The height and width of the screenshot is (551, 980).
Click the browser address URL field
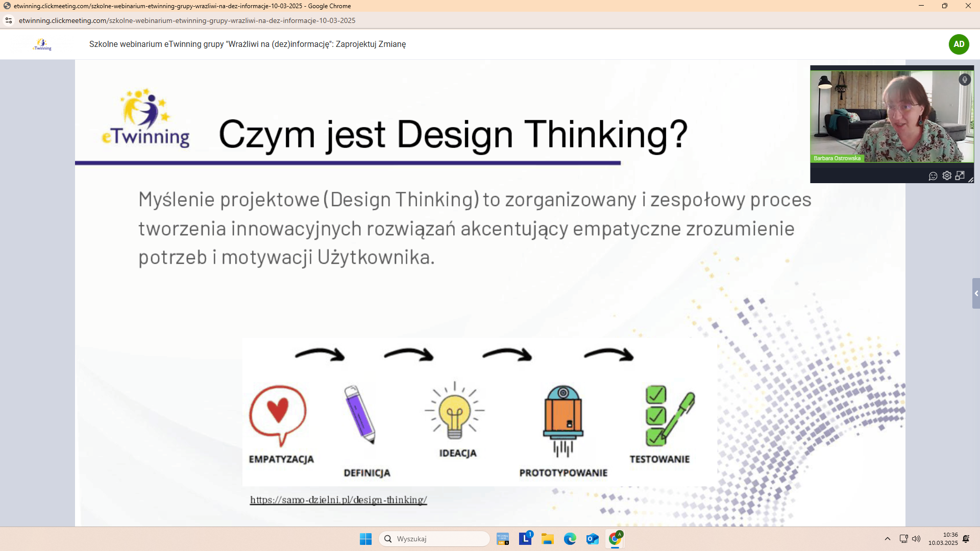(187, 20)
